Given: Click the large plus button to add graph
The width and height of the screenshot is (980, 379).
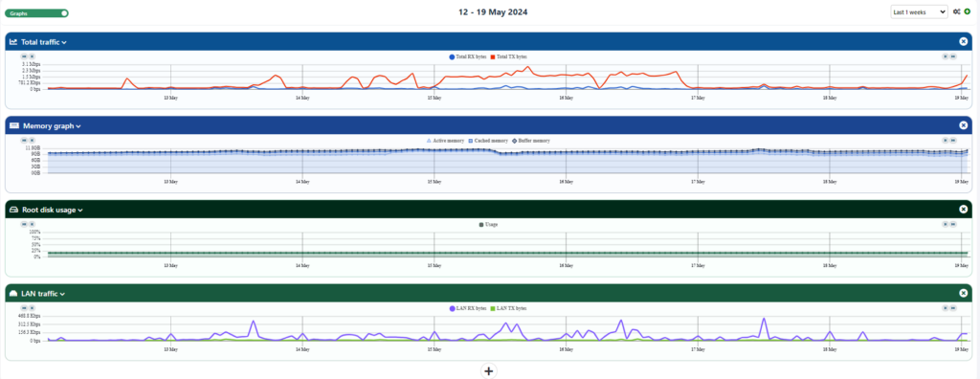Looking at the screenshot, I should 489,371.
